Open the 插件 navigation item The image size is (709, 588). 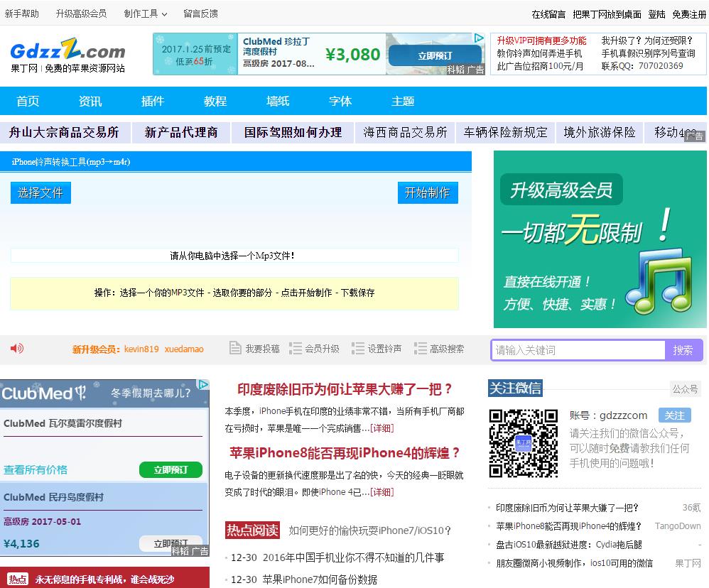pos(153,101)
